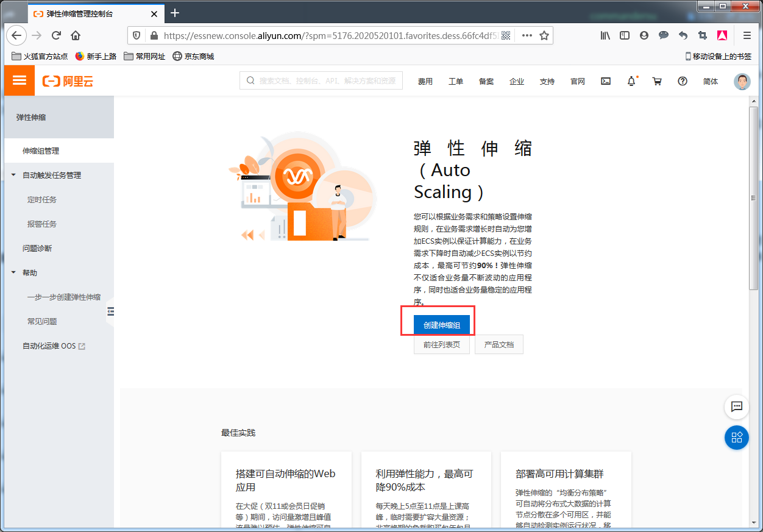Image resolution: width=763 pixels, height=532 pixels.
Task: Open the floating chat feedback icon
Action: [x=736, y=406]
